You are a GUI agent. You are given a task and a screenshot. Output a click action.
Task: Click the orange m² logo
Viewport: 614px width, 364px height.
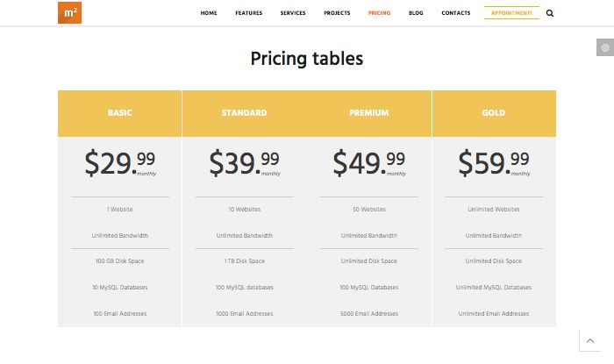tap(69, 12)
